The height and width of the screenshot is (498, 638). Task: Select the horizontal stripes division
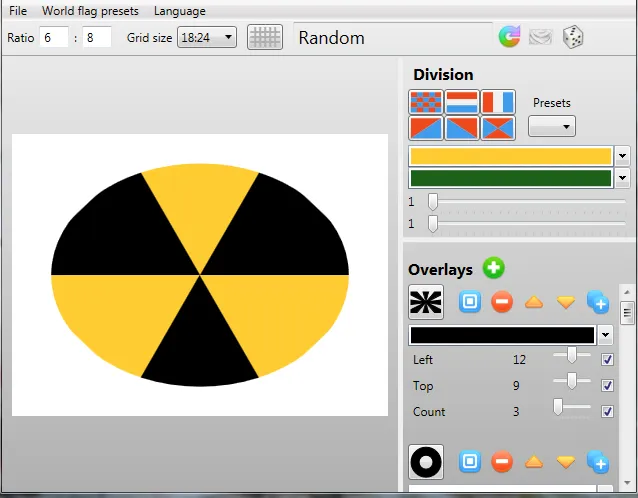462,102
